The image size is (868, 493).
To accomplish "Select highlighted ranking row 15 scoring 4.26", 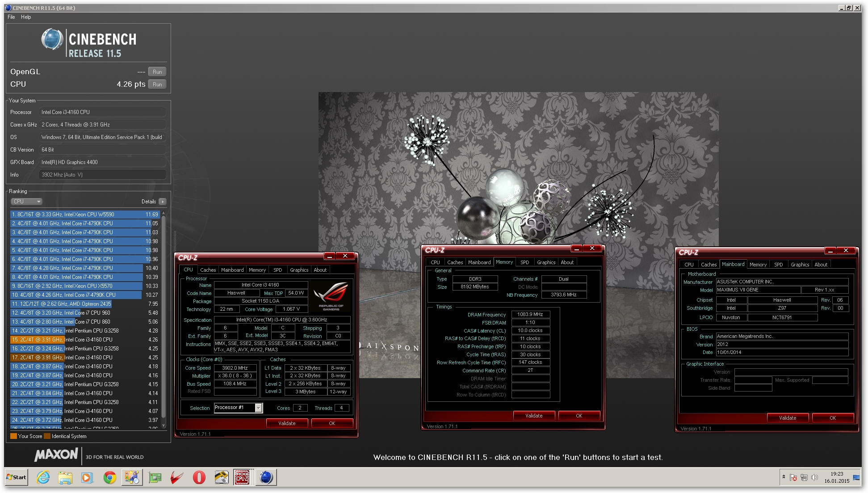I will (85, 340).
